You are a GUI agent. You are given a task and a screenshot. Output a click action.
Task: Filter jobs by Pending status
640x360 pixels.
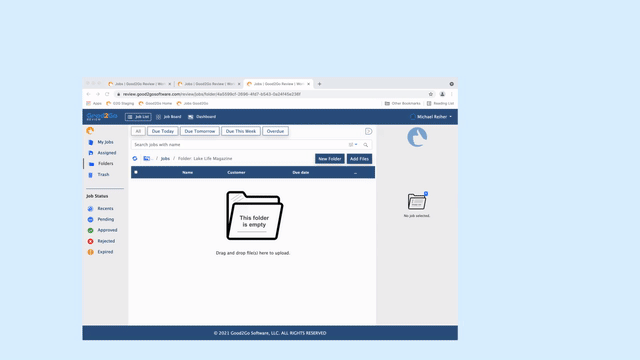(101, 219)
